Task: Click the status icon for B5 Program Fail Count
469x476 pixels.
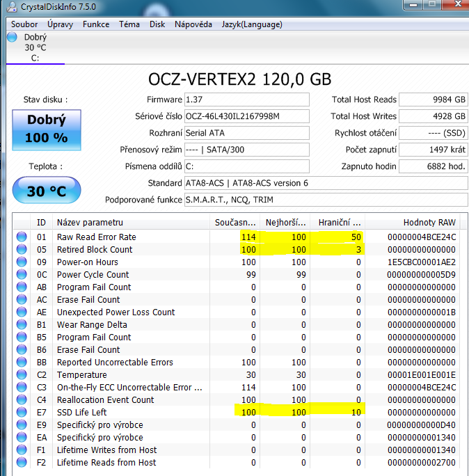Action: click(22, 337)
